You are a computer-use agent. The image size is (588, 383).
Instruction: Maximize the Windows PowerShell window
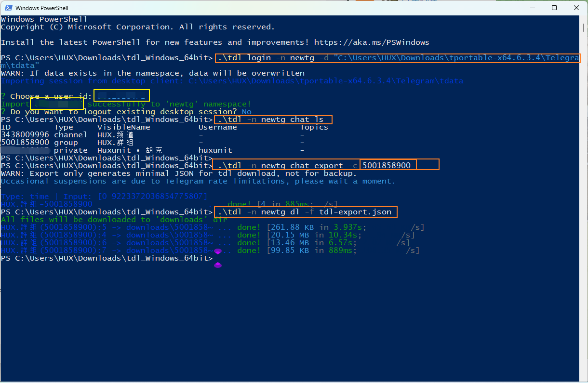[x=554, y=8]
